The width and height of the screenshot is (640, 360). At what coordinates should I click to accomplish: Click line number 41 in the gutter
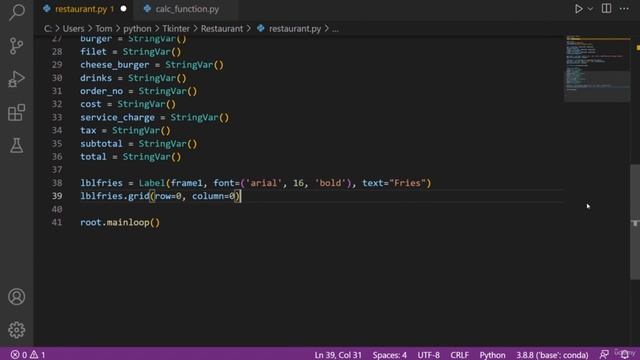(x=57, y=222)
